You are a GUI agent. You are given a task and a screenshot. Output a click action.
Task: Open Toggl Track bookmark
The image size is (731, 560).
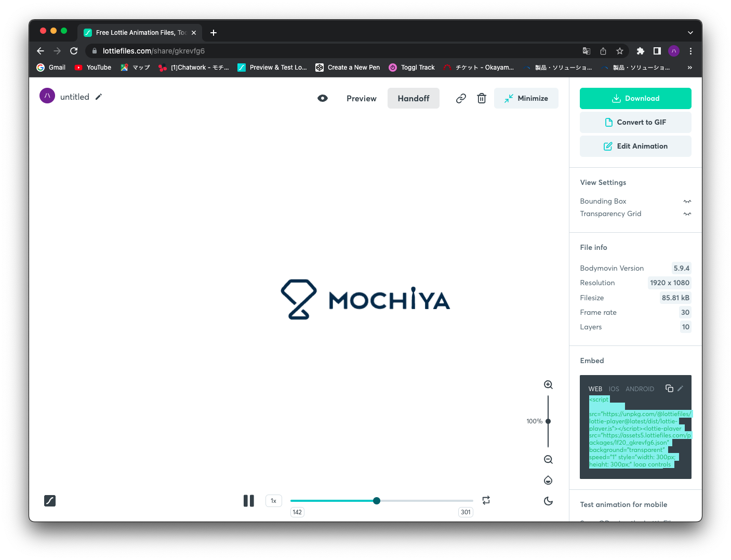click(x=412, y=68)
